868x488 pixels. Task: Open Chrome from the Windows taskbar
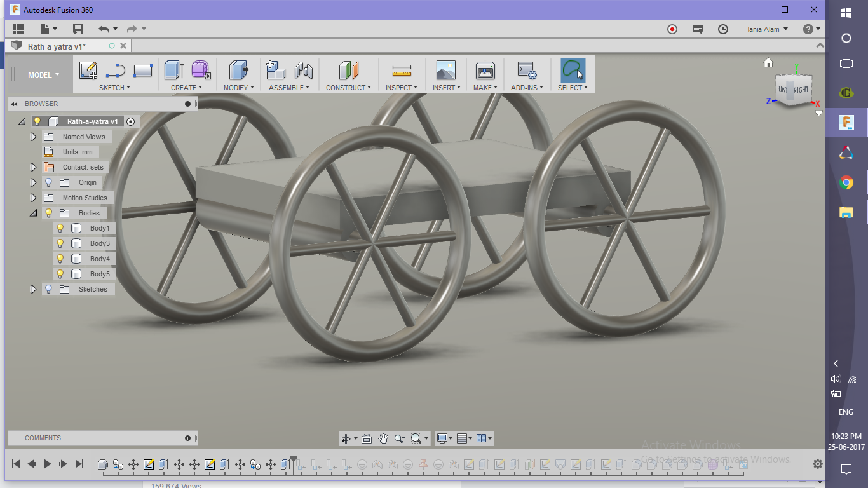[846, 183]
